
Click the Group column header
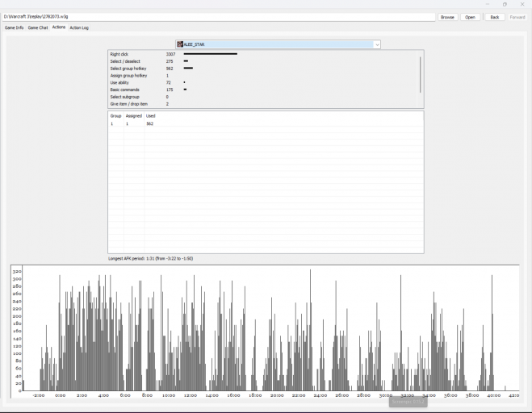(x=115, y=116)
